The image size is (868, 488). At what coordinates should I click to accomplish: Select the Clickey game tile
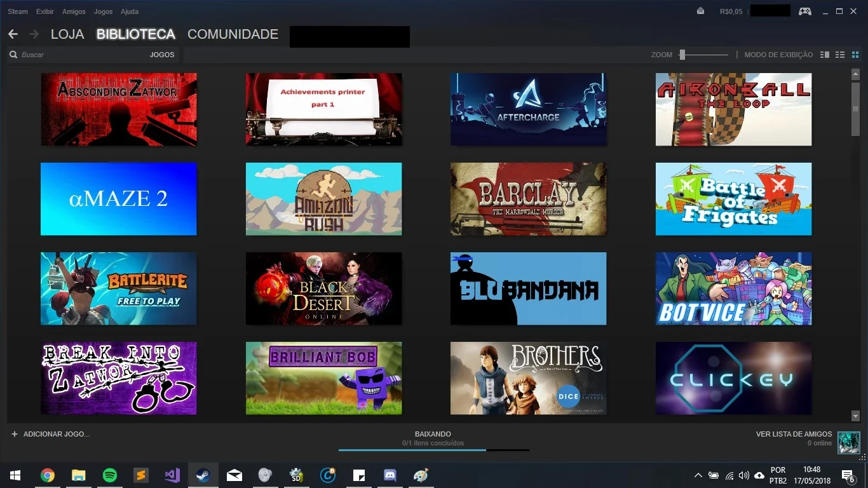coord(734,378)
